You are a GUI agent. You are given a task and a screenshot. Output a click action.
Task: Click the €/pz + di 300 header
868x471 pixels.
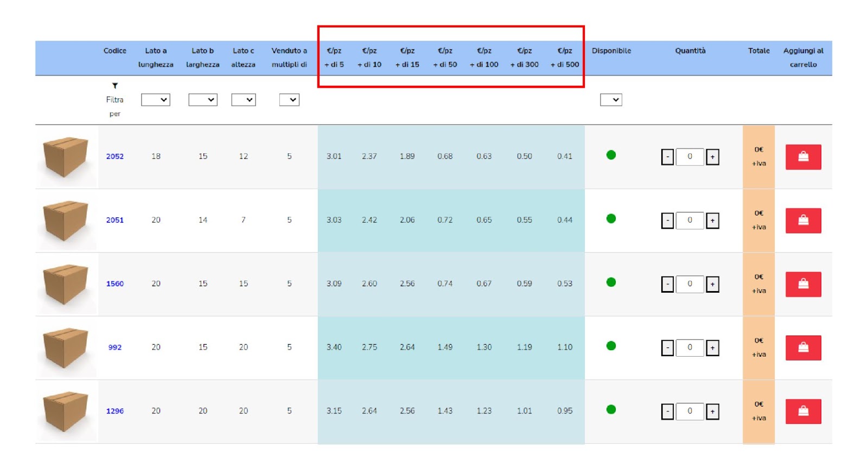pos(525,57)
